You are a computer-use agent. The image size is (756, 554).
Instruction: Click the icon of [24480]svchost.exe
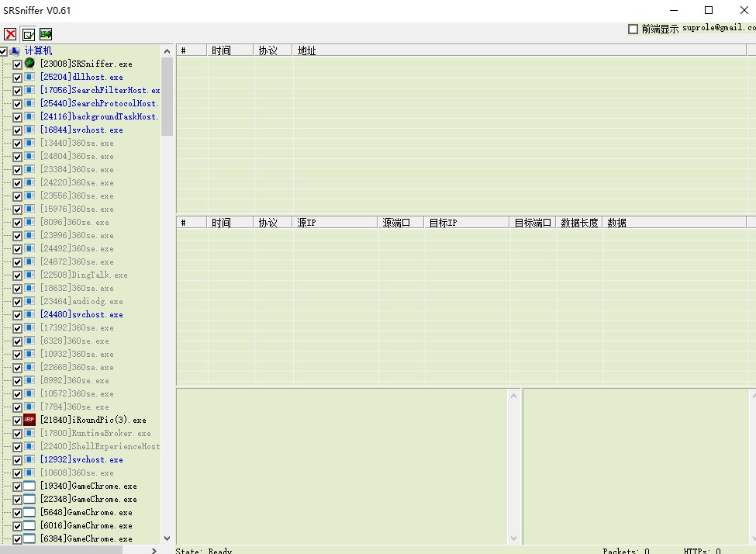click(29, 314)
